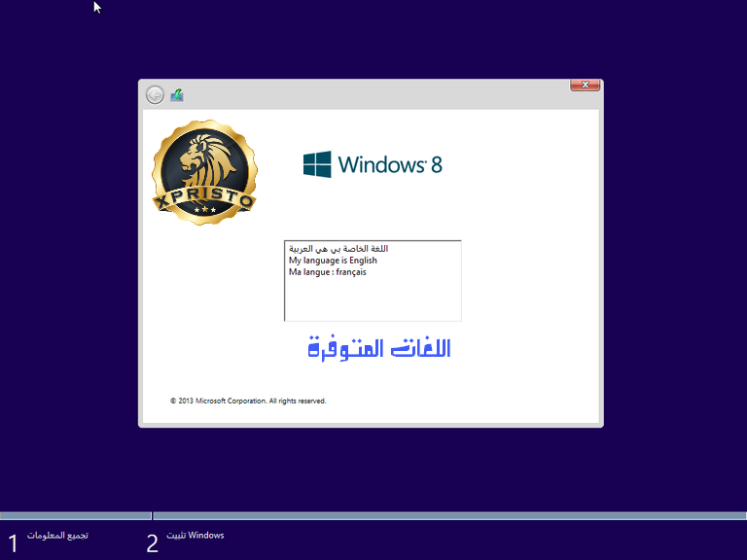This screenshot has height=560, width=747.
Task: Click the Microsoft copyright notice text
Action: pyautogui.click(x=248, y=401)
